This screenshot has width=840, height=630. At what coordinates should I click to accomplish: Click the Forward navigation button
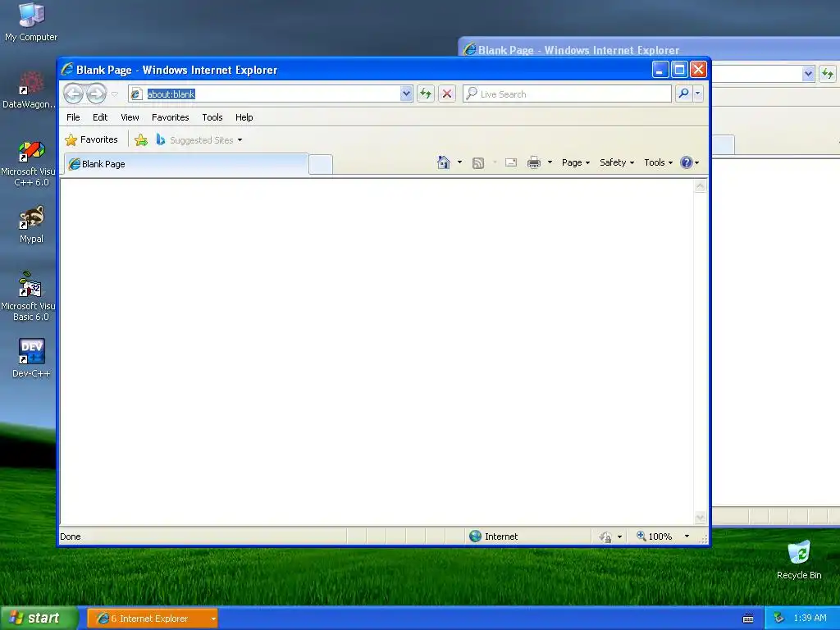pos(97,94)
